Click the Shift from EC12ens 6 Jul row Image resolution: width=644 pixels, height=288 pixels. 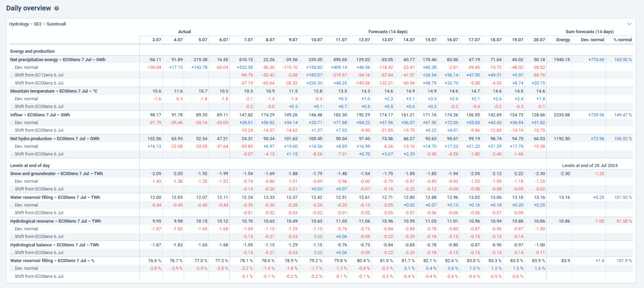click(x=321, y=75)
